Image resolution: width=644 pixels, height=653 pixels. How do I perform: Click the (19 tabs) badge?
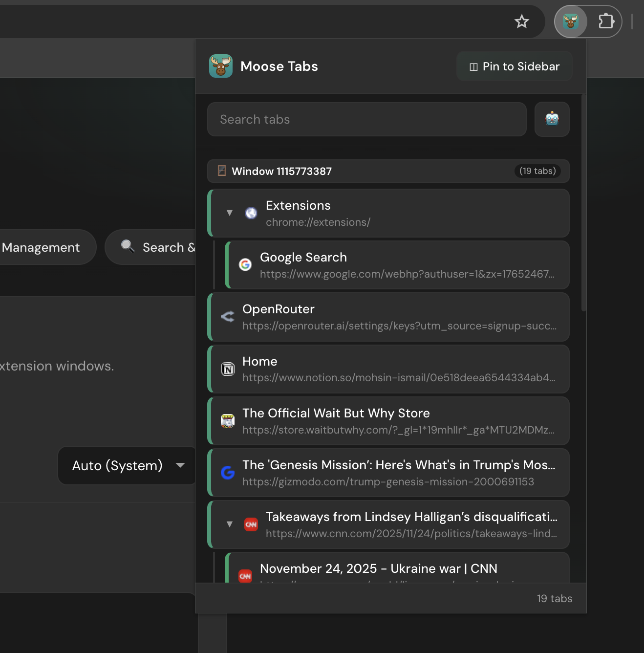[x=537, y=171]
